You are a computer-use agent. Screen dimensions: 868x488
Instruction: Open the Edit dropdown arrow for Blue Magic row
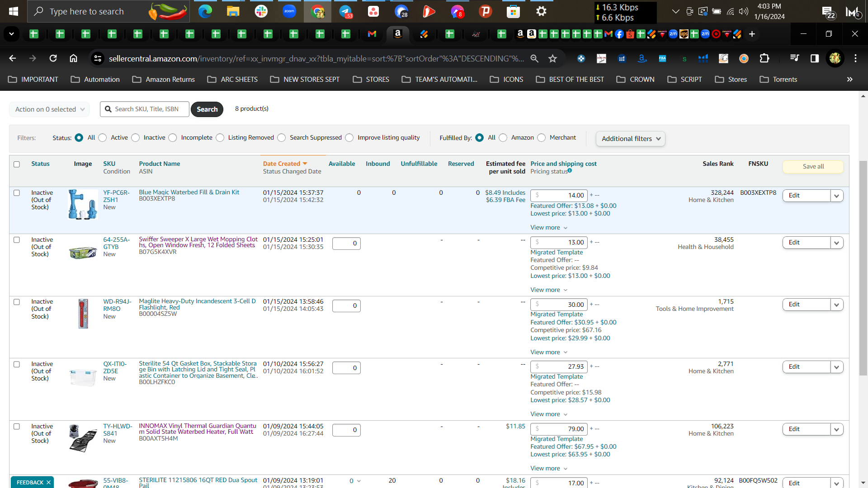coord(837,196)
